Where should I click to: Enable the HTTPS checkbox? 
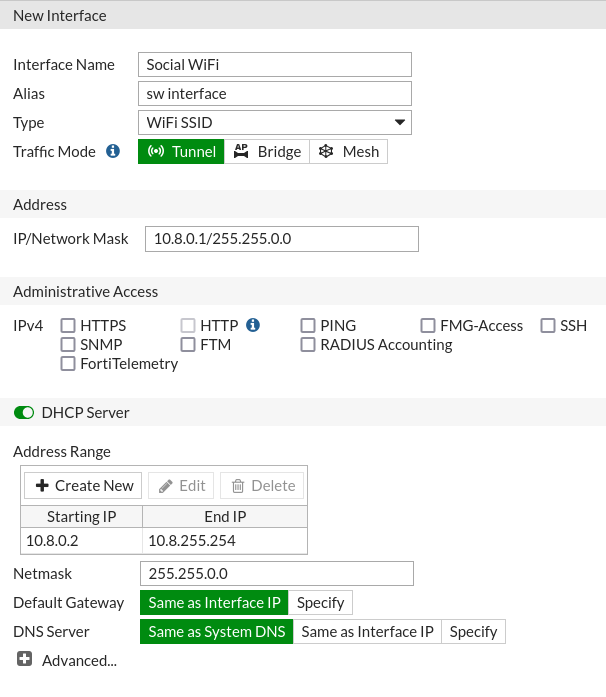click(x=68, y=326)
